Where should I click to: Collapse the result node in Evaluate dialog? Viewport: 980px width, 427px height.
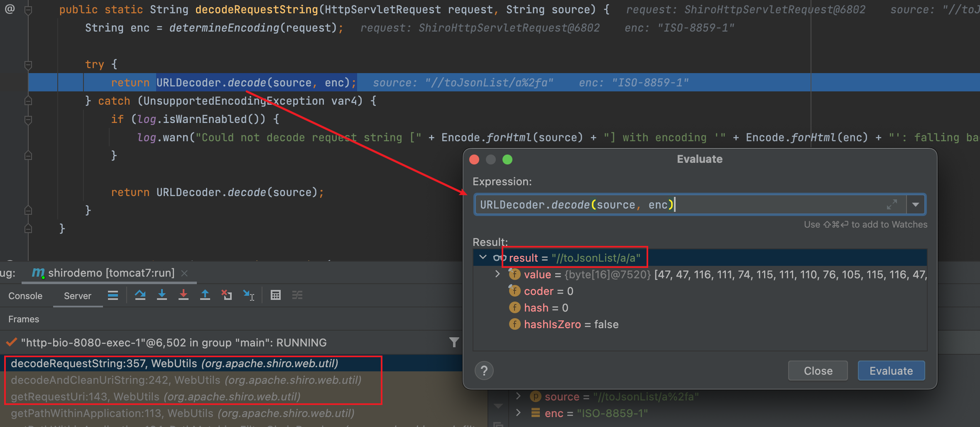(483, 258)
